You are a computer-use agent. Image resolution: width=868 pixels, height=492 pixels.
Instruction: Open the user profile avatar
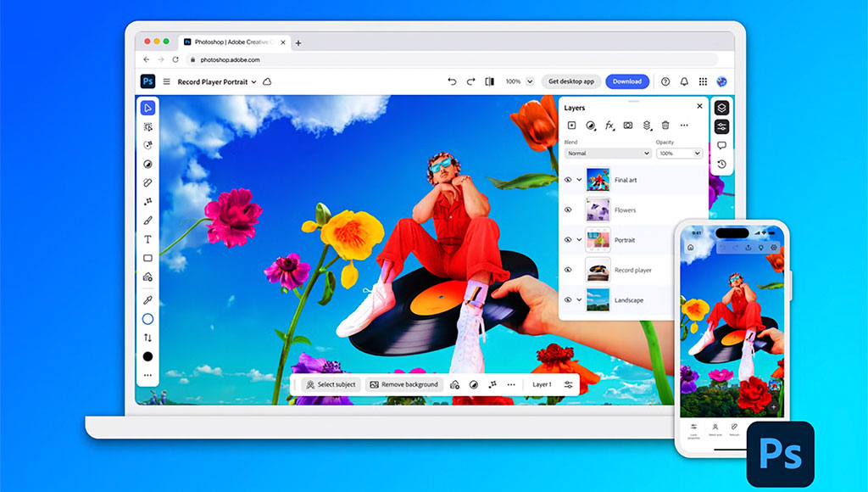tap(721, 81)
